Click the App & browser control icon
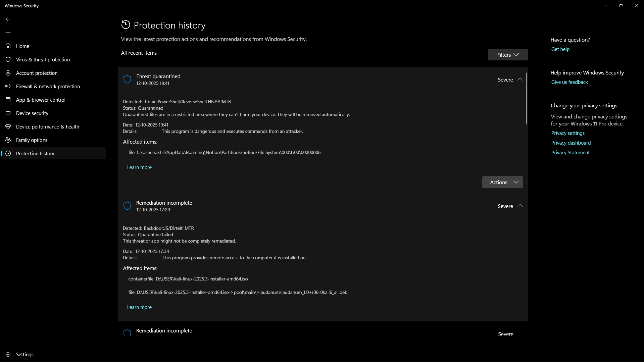This screenshot has width=644, height=362. (x=8, y=100)
